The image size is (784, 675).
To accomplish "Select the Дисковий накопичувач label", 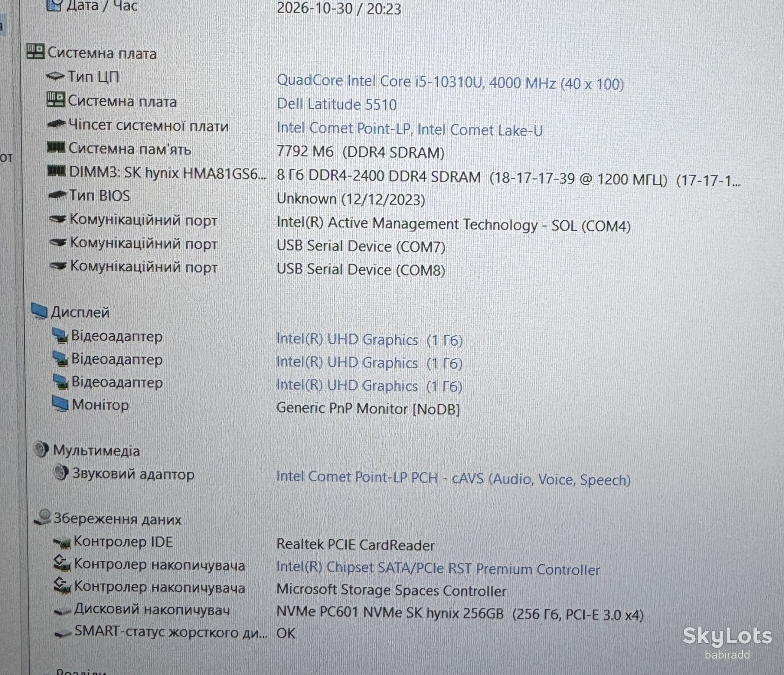I will click(152, 609).
